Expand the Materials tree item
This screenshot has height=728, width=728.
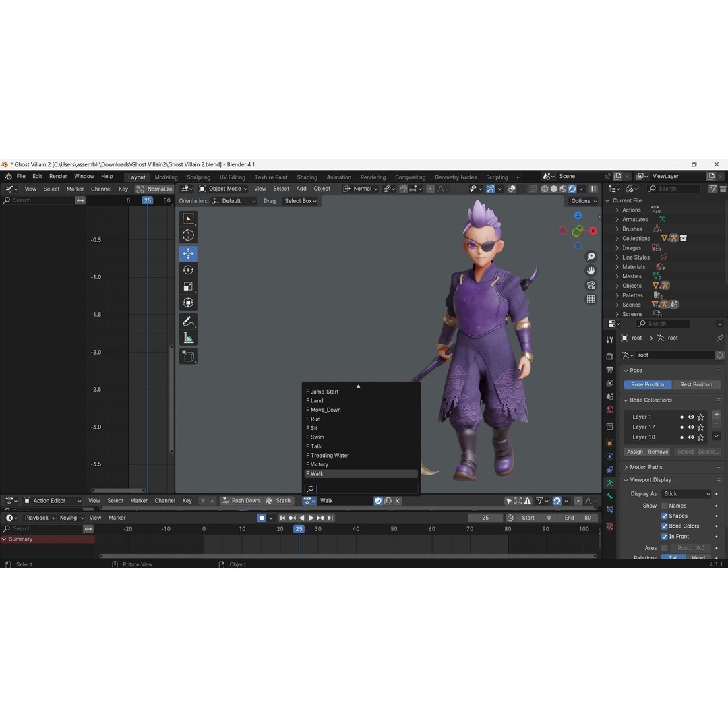617,267
